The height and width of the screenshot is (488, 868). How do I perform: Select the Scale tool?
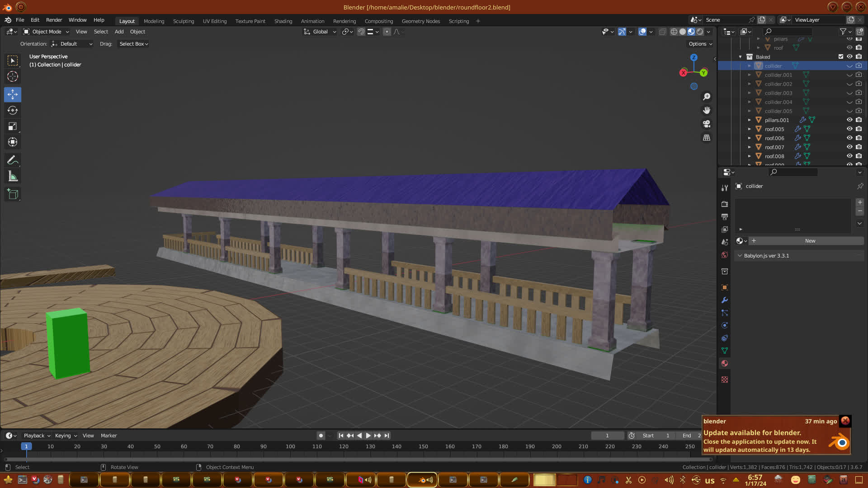click(x=13, y=127)
